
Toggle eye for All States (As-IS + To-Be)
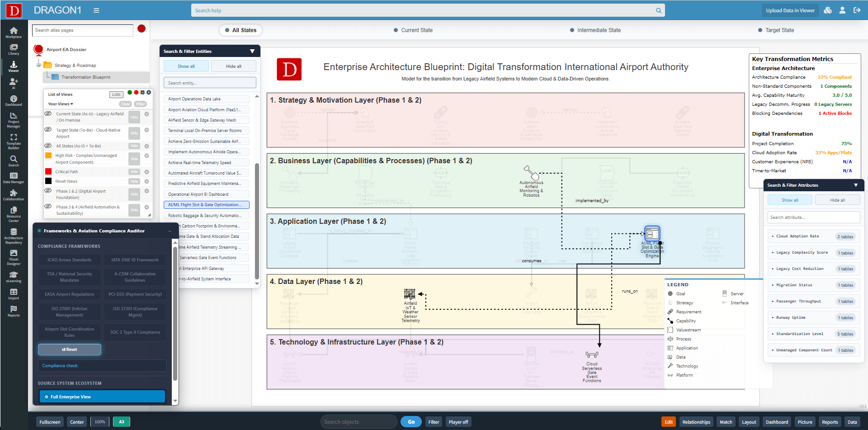pyautogui.click(x=48, y=146)
